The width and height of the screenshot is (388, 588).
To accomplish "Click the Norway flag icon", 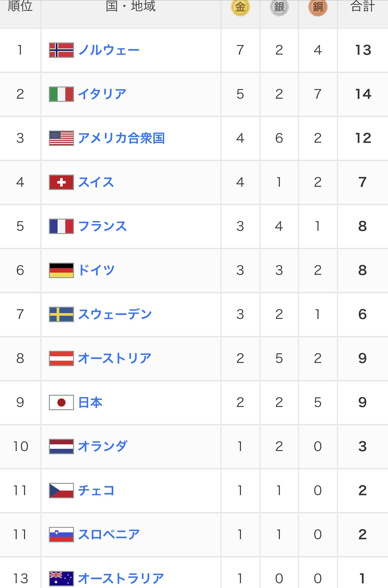I will pyautogui.click(x=61, y=50).
